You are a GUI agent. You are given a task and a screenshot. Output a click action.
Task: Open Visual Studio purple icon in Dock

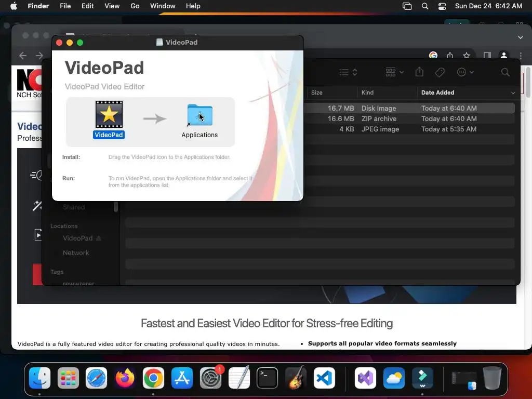[365, 378]
